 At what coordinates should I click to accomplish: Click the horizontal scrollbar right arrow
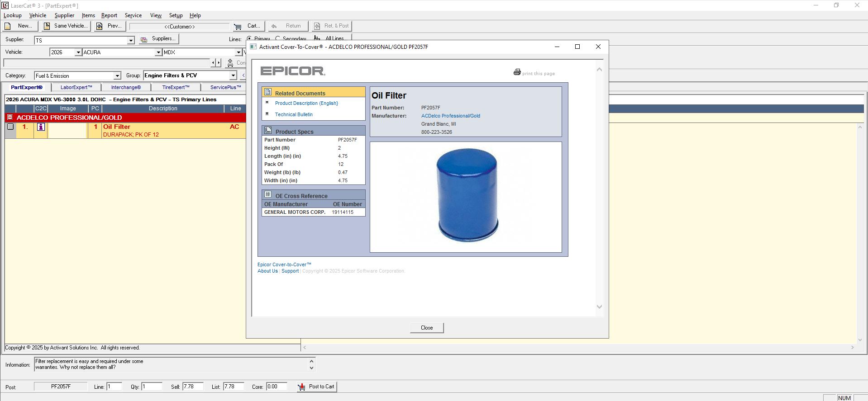click(852, 348)
